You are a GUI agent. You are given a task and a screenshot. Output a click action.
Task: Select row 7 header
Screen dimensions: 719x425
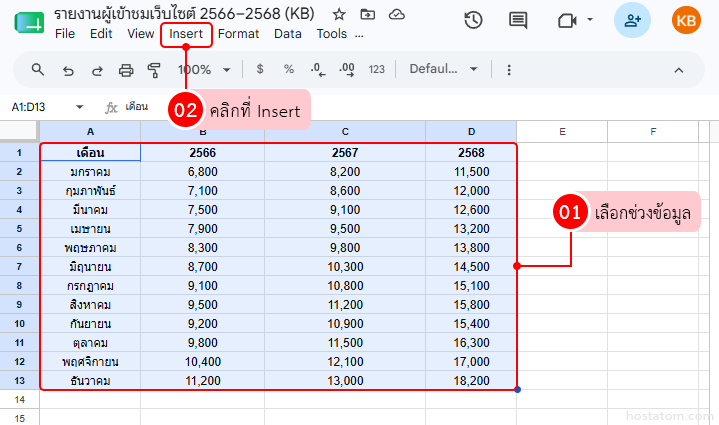click(19, 266)
